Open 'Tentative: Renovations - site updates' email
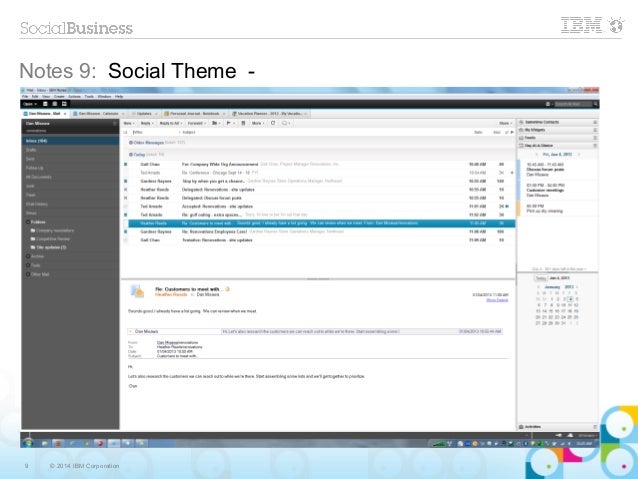Viewport: 638px width, 479px height. (319, 240)
